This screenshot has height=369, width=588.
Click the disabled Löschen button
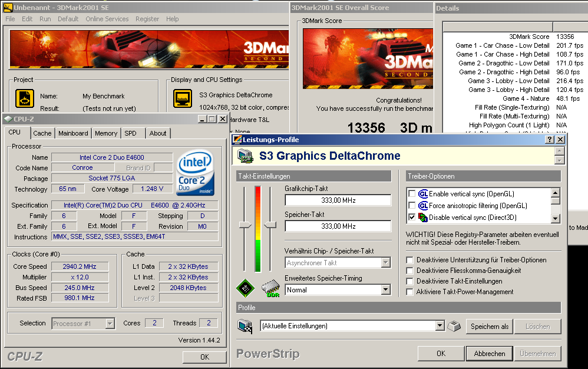coord(538,326)
